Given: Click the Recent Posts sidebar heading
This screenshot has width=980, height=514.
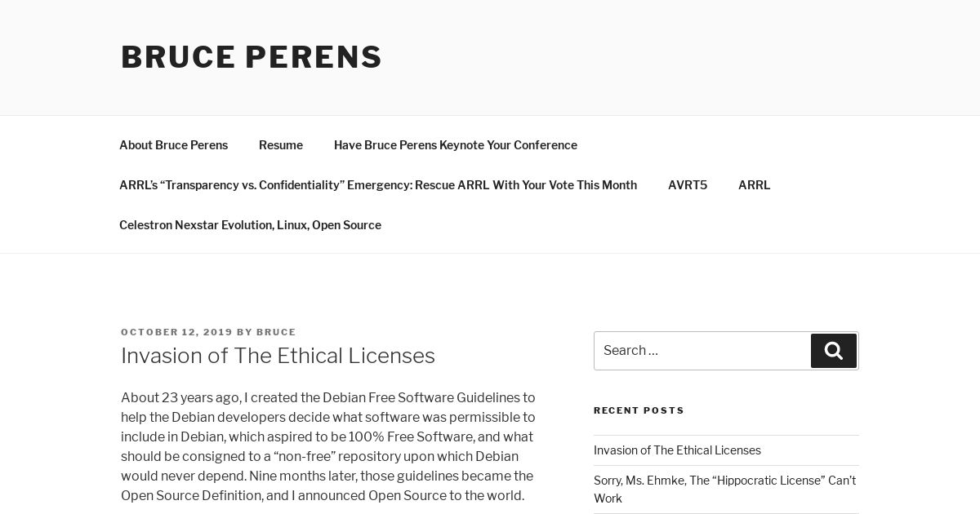Looking at the screenshot, I should pos(639,410).
